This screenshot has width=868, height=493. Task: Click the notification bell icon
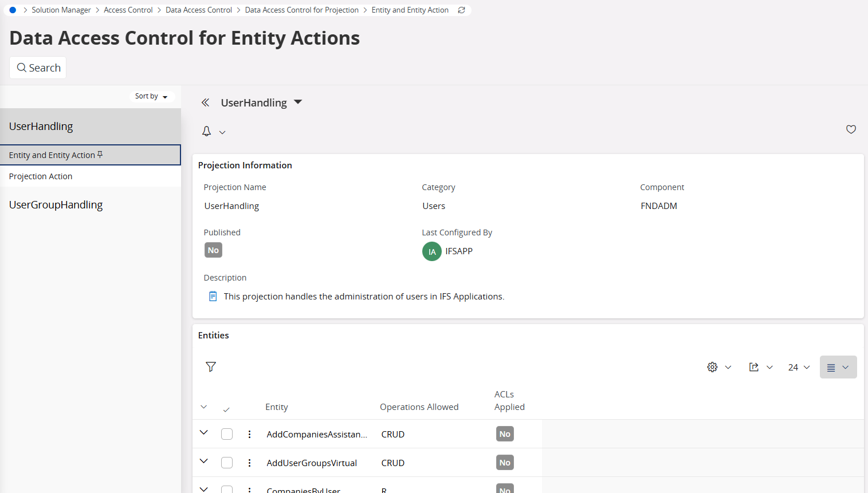tap(207, 131)
